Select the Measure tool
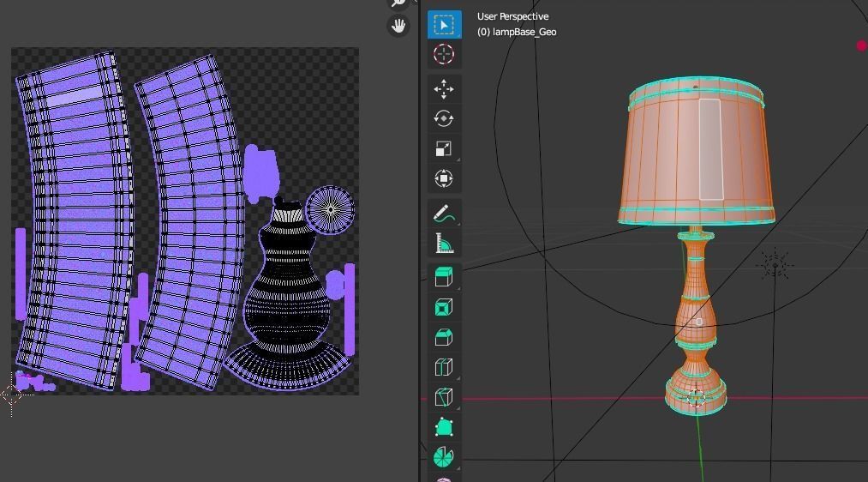The width and height of the screenshot is (868, 482). [444, 244]
